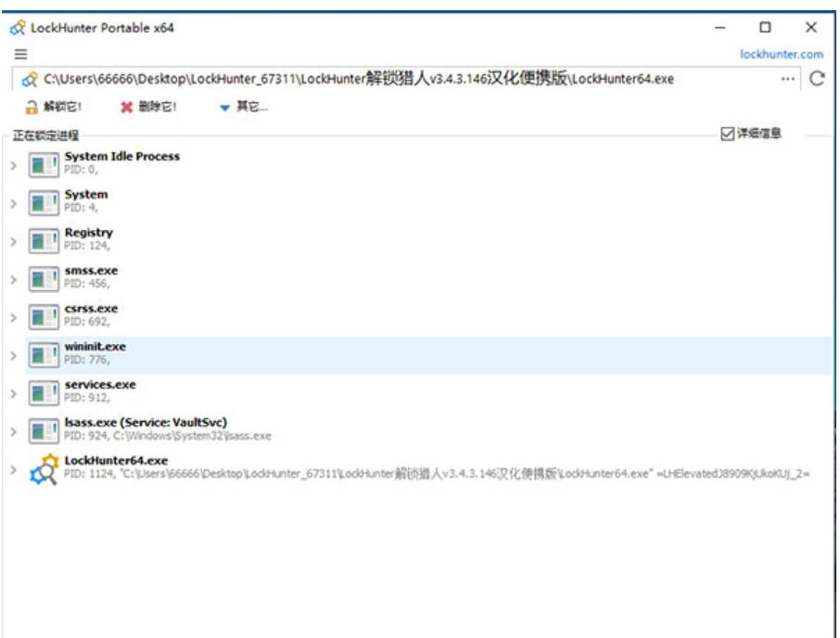Click the LockHunter64.exe process icon
Image resolution: width=840 pixels, height=638 pixels.
click(44, 469)
